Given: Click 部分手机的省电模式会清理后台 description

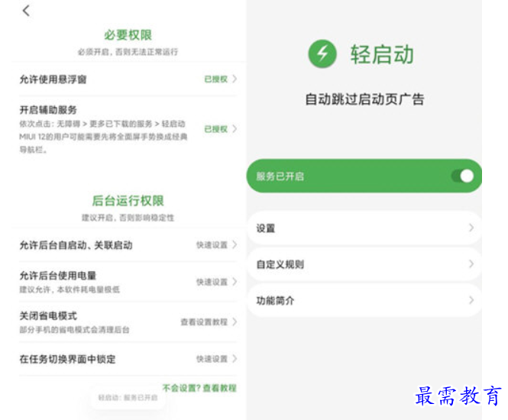Looking at the screenshot, I should [x=75, y=330].
